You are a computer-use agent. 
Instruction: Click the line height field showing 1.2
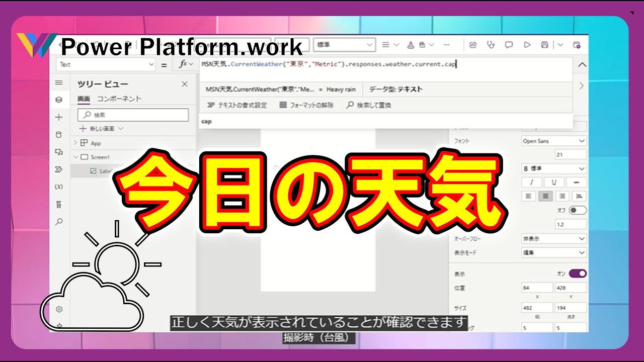click(571, 224)
